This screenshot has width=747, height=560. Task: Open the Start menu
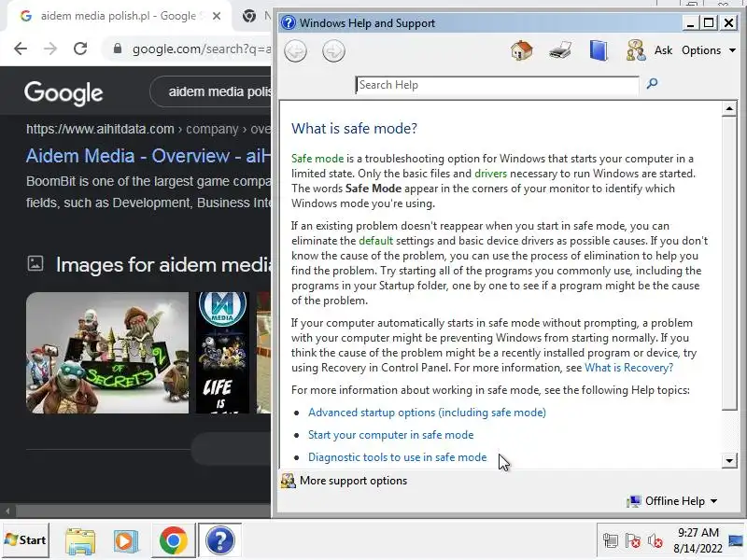(x=25, y=540)
